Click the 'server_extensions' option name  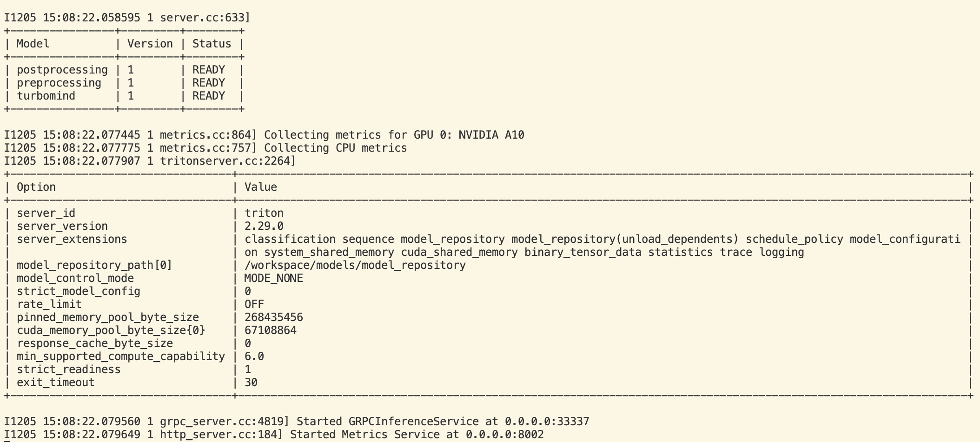[x=72, y=239]
